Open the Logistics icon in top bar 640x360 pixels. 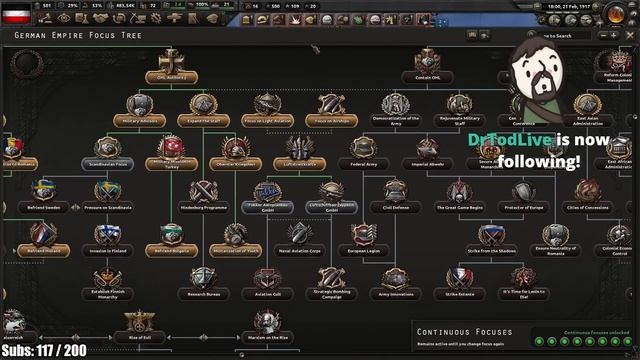pos(193,18)
